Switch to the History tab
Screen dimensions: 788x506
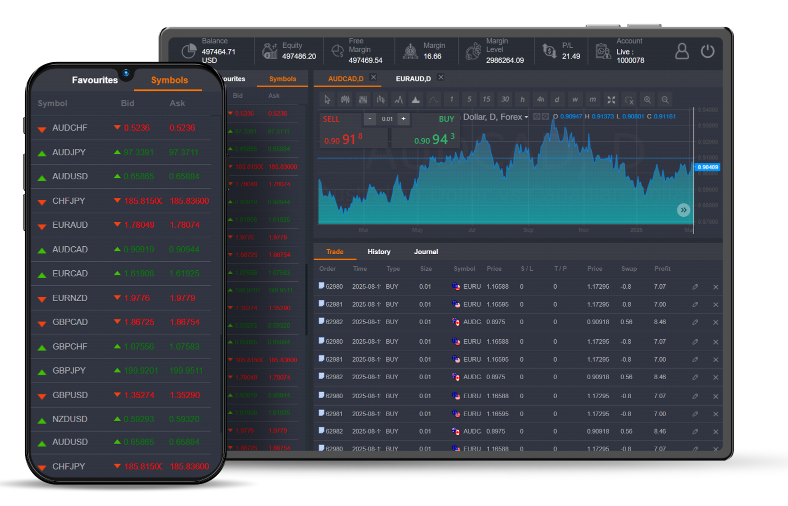[x=379, y=251]
